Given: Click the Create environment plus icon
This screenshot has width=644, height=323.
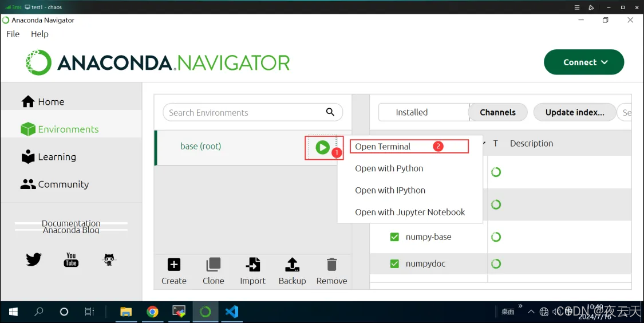Looking at the screenshot, I should point(173,265).
